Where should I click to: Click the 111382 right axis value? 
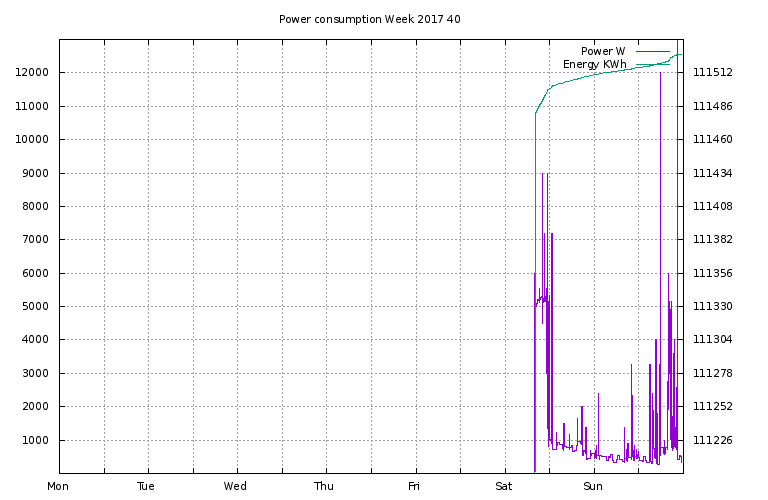tap(713, 239)
